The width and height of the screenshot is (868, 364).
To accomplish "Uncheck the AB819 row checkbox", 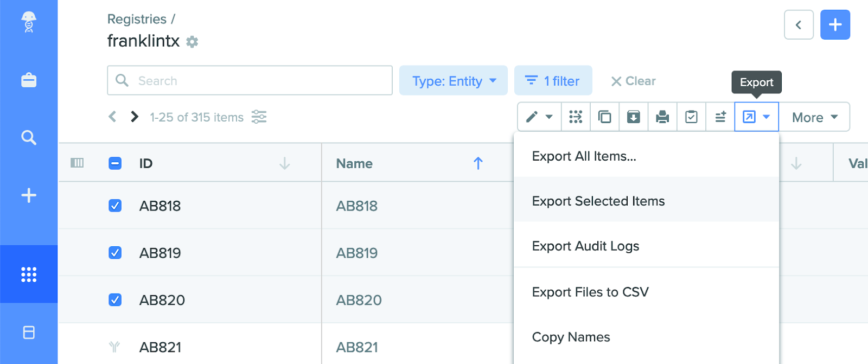I will [x=115, y=253].
